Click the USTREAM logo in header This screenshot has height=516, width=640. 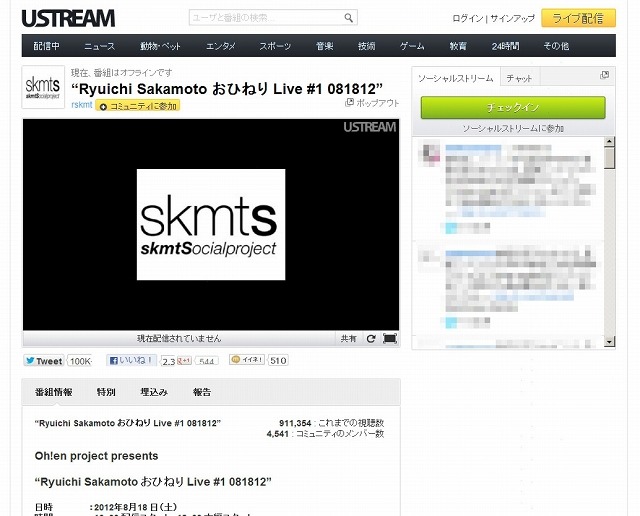pos(68,18)
